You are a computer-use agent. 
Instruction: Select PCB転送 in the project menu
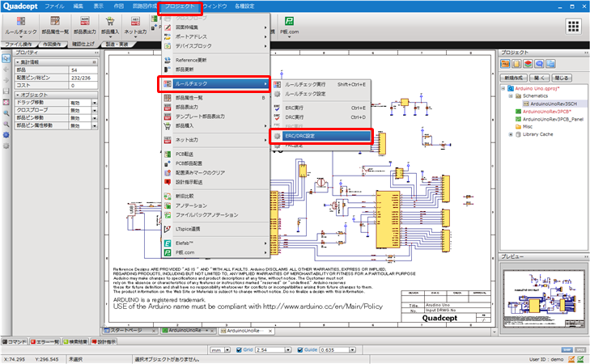216,154
